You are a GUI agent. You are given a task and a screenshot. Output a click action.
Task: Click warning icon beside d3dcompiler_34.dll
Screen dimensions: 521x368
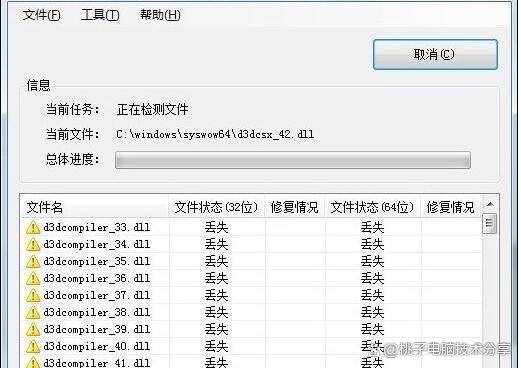click(33, 244)
